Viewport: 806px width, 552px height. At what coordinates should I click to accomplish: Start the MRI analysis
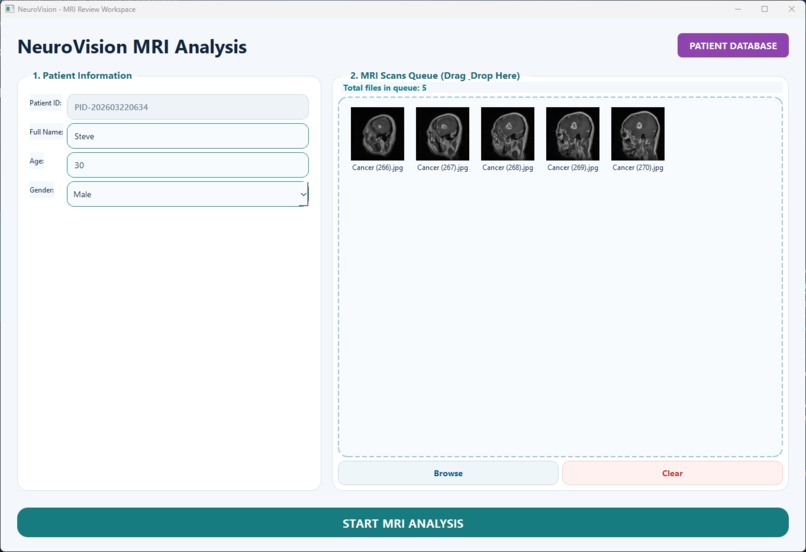[403, 523]
